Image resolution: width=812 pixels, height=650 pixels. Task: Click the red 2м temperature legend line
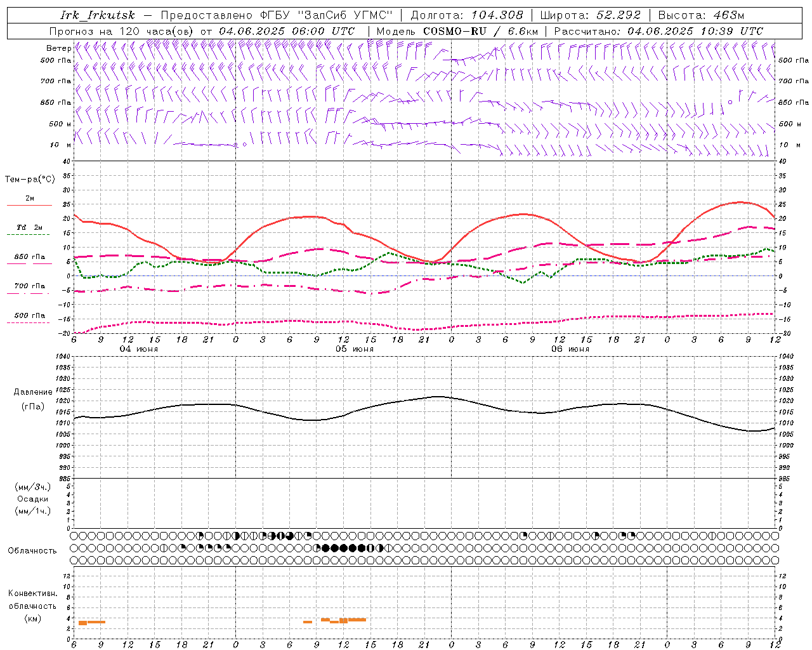coord(29,205)
